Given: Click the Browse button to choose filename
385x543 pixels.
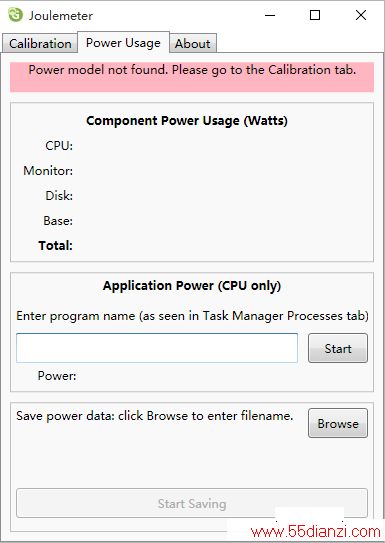Looking at the screenshot, I should pyautogui.click(x=338, y=424).
